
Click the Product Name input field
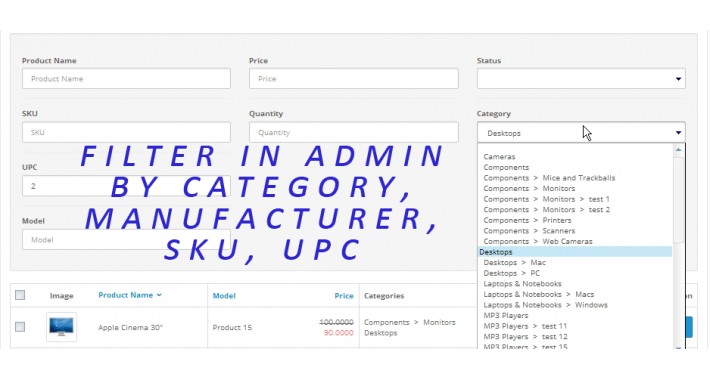click(x=126, y=79)
